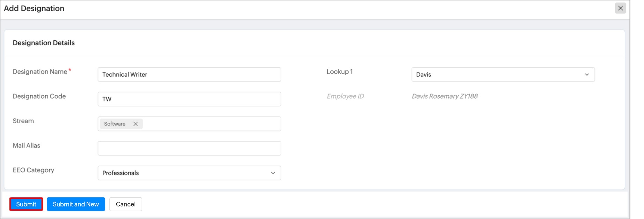This screenshot has width=644, height=219.
Task: Click the Lookup 1 label
Action: pyautogui.click(x=339, y=71)
